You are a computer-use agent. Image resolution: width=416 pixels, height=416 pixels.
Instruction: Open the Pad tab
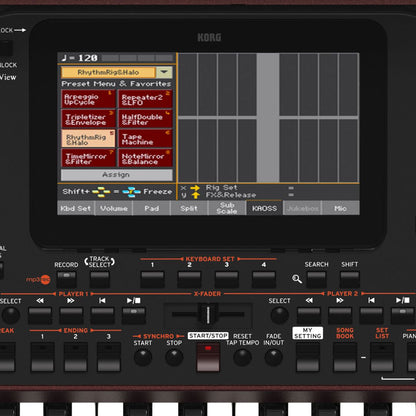point(152,208)
